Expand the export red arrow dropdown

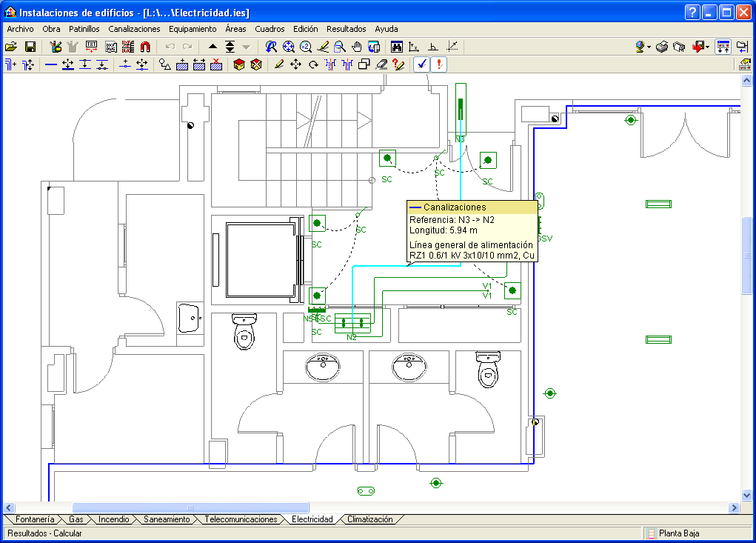(708, 47)
